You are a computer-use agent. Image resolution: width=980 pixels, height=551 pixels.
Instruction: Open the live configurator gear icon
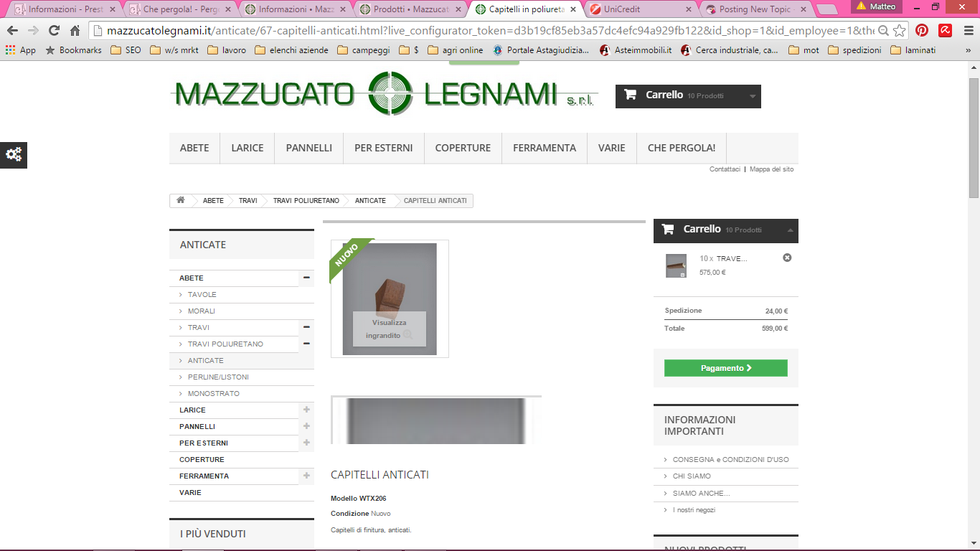(14, 154)
